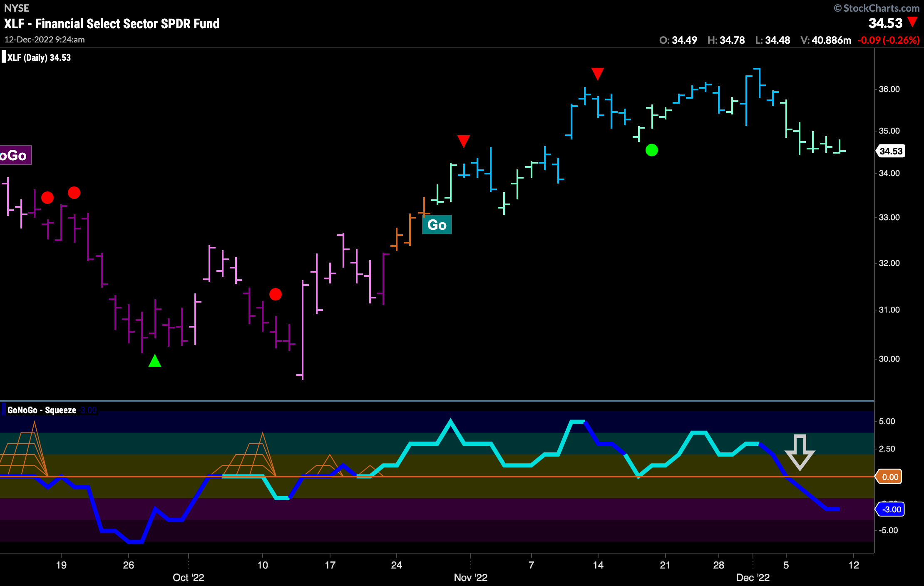Click the red circle marker near October 11
This screenshot has height=586, width=924.
tap(276, 294)
